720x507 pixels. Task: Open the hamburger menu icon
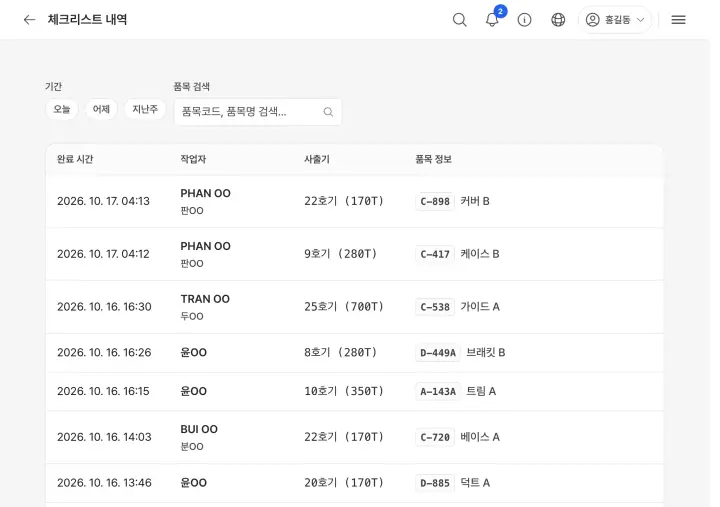[678, 20]
